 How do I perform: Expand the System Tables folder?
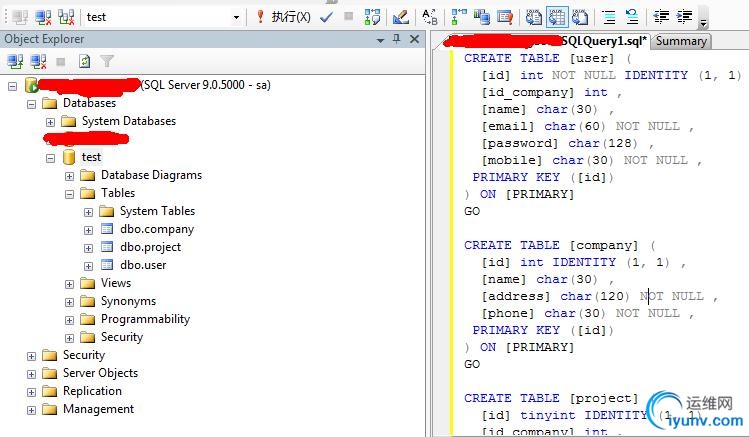coord(88,212)
